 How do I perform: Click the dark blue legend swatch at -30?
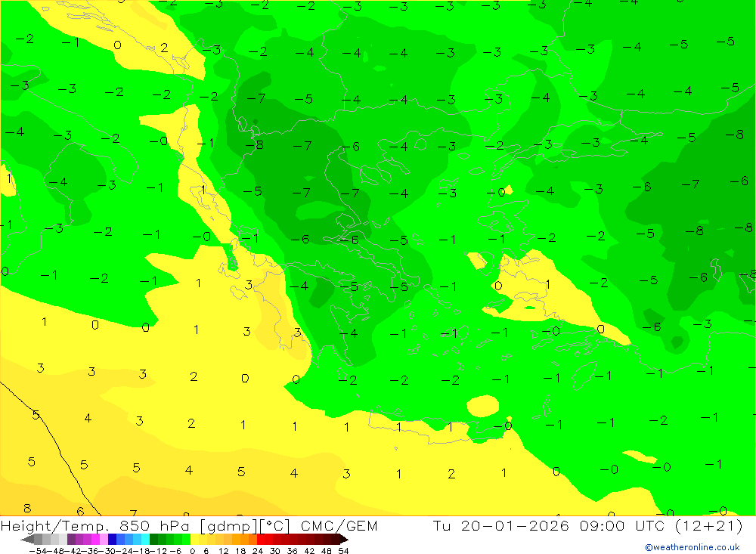tap(112, 540)
